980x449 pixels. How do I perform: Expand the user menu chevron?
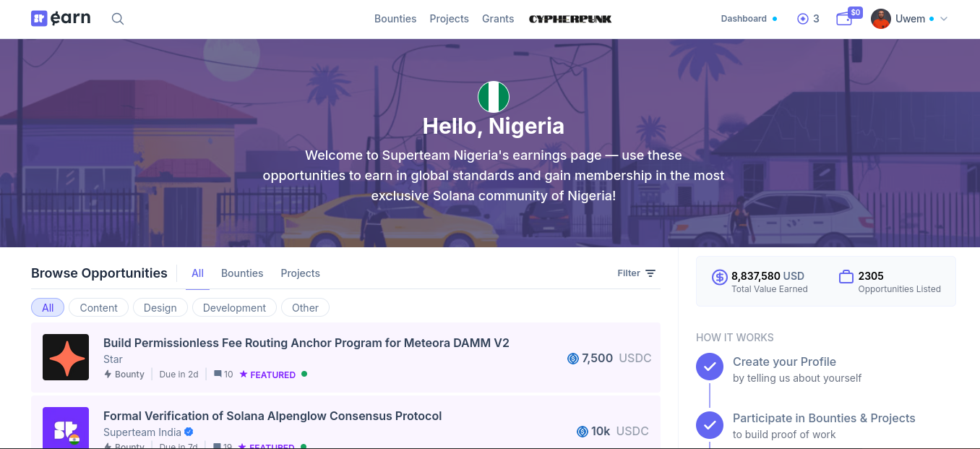coord(944,19)
